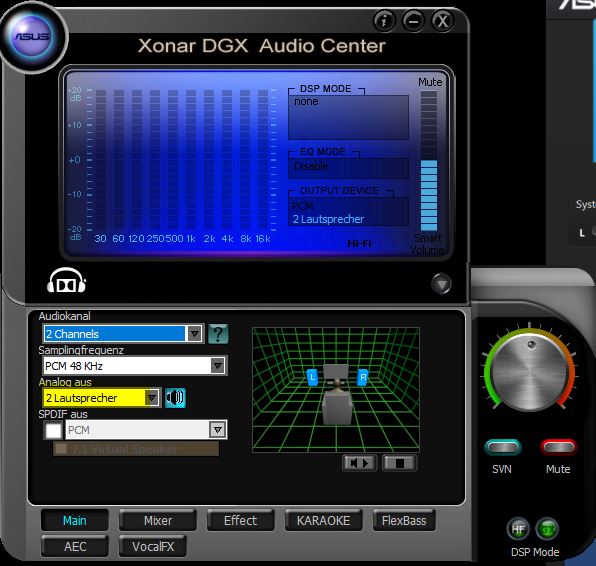Open the VocalFX tab
The height and width of the screenshot is (566, 596).
[153, 546]
